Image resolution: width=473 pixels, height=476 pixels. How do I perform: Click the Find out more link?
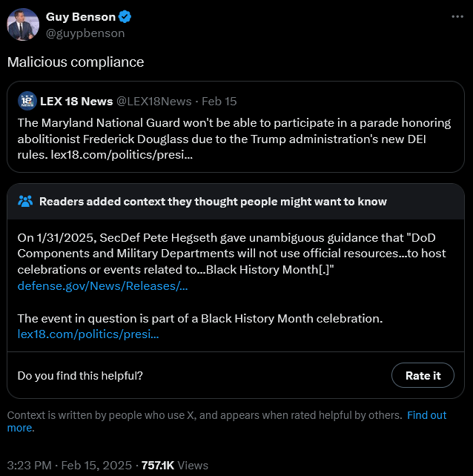(426, 415)
